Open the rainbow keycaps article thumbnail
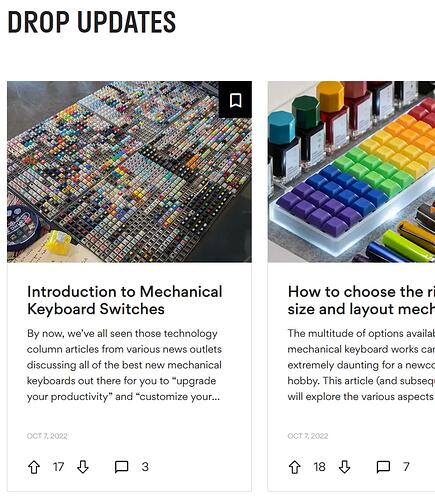Screen dimensions: 435x500 pyautogui.click(x=351, y=172)
